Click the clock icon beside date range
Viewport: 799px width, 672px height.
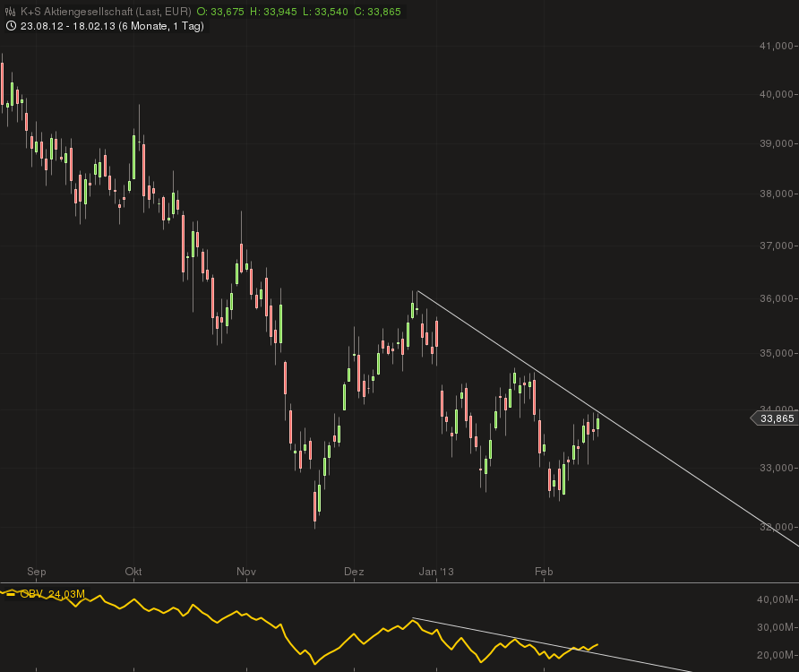point(10,25)
